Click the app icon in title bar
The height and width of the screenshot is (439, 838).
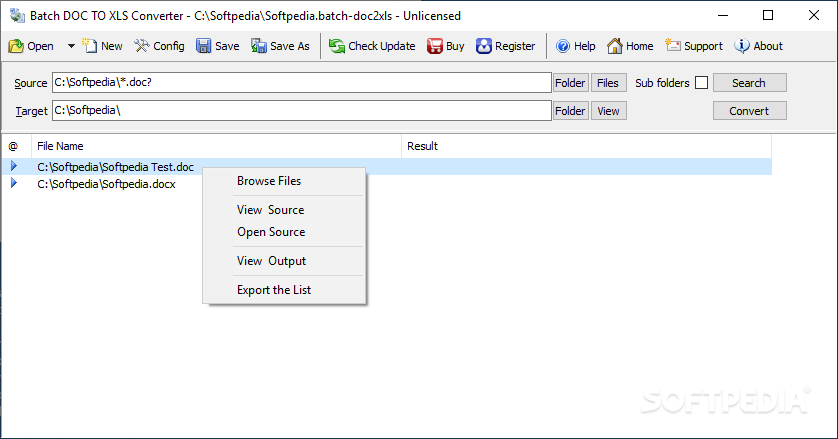[17, 16]
